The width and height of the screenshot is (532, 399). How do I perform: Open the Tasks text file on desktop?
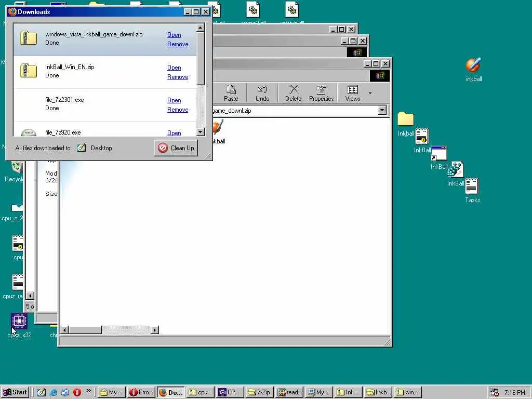[x=472, y=187]
